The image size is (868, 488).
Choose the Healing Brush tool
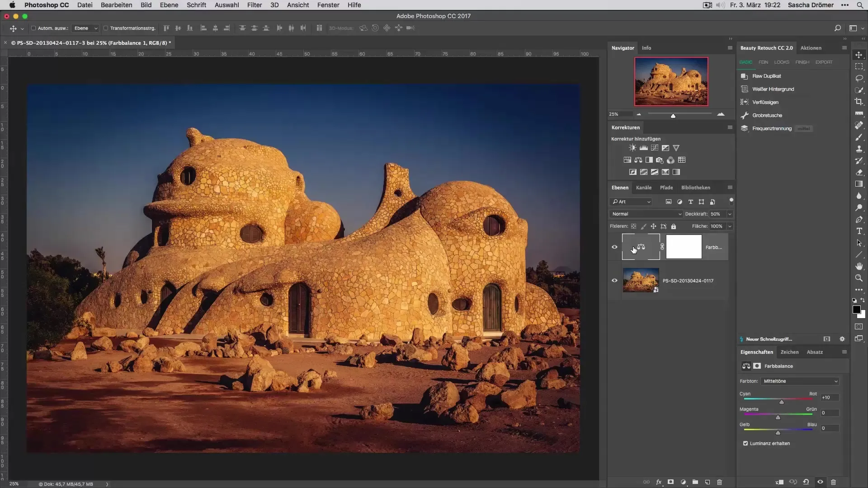click(x=859, y=125)
